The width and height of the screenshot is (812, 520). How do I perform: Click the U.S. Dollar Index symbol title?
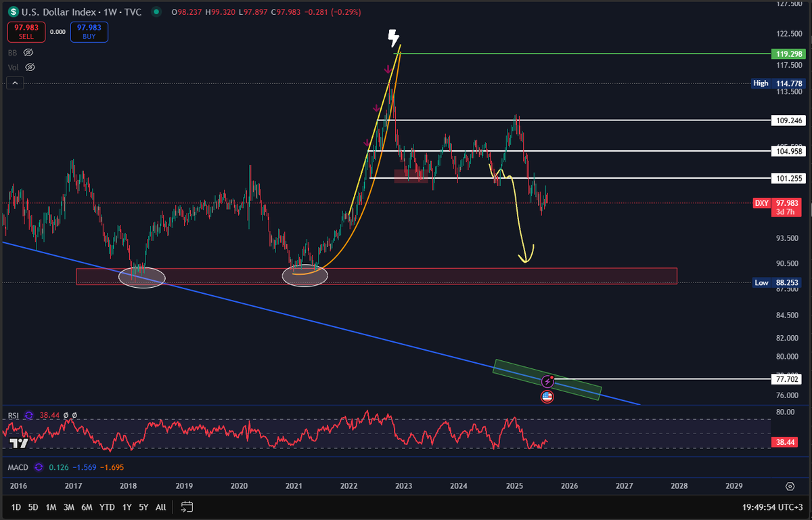[59, 12]
